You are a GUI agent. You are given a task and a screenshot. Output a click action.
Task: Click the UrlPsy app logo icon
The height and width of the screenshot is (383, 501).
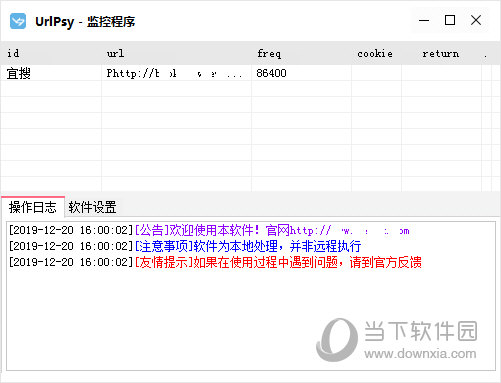click(18, 21)
